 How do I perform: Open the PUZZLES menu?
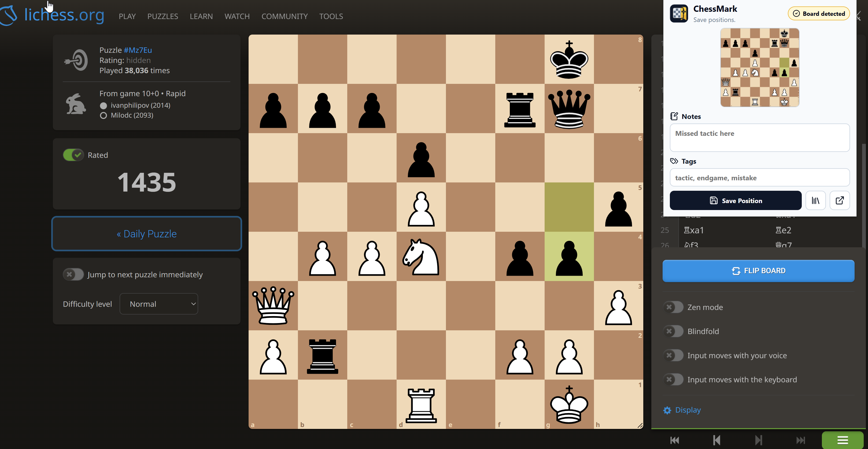pyautogui.click(x=162, y=16)
